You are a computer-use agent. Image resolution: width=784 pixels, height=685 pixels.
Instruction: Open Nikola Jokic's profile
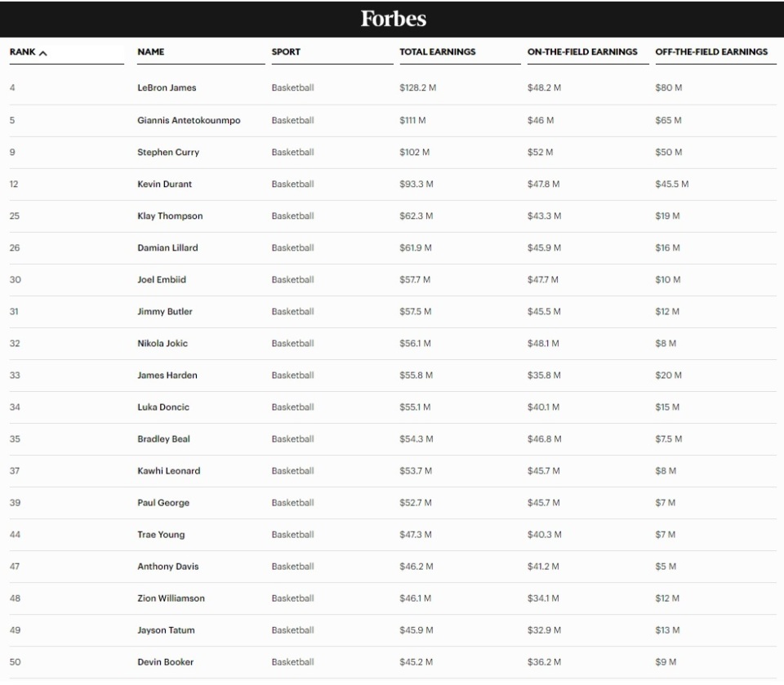point(163,344)
